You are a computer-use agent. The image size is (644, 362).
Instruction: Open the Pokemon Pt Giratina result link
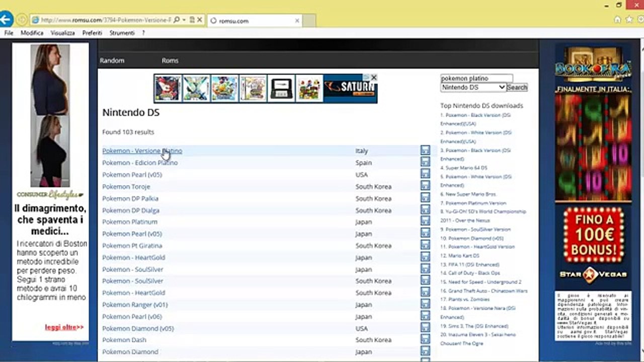pos(132,246)
